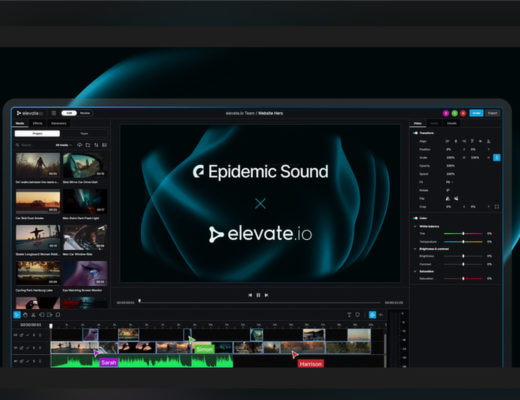520x400 pixels.
Task: Click the Export button in the header
Action: (x=492, y=113)
